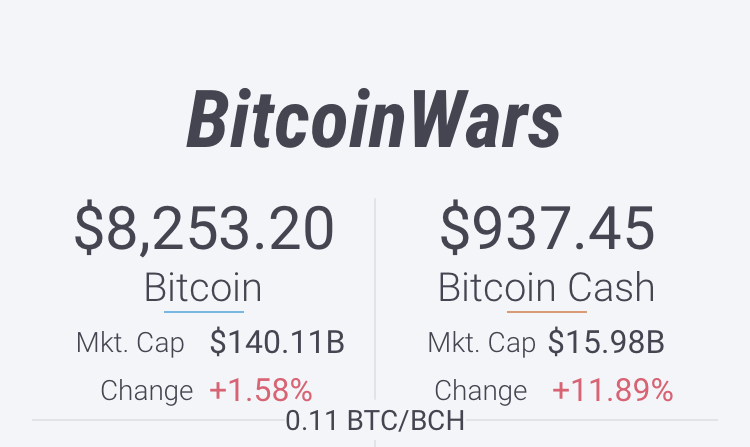Image resolution: width=750 pixels, height=447 pixels.
Task: Click the Change label under Bitcoin Cash
Action: 481,390
